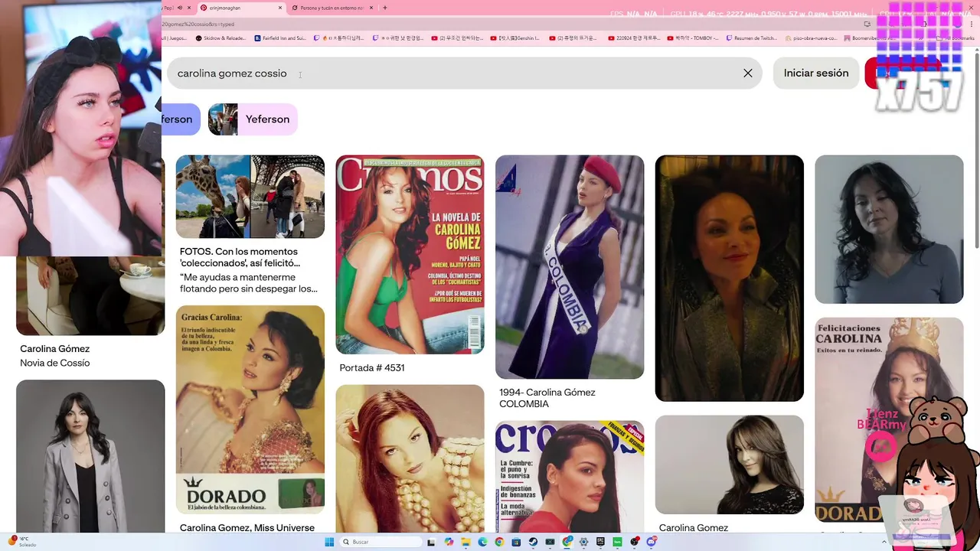Open Steam from the taskbar

pyautogui.click(x=533, y=542)
